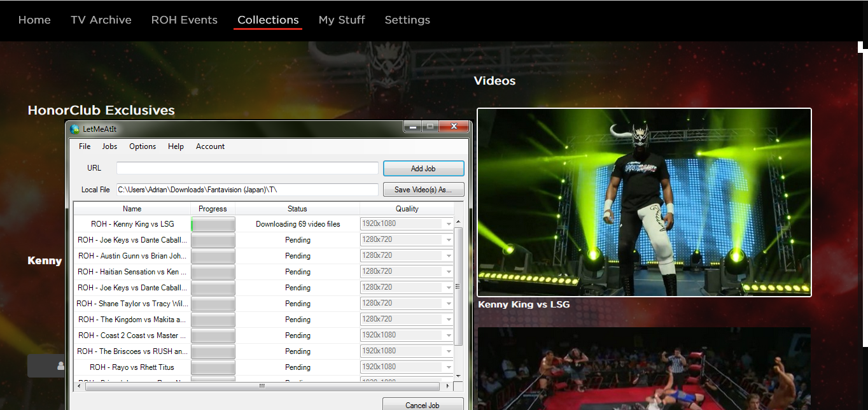
Task: Click the Add Job button
Action: [x=423, y=169]
